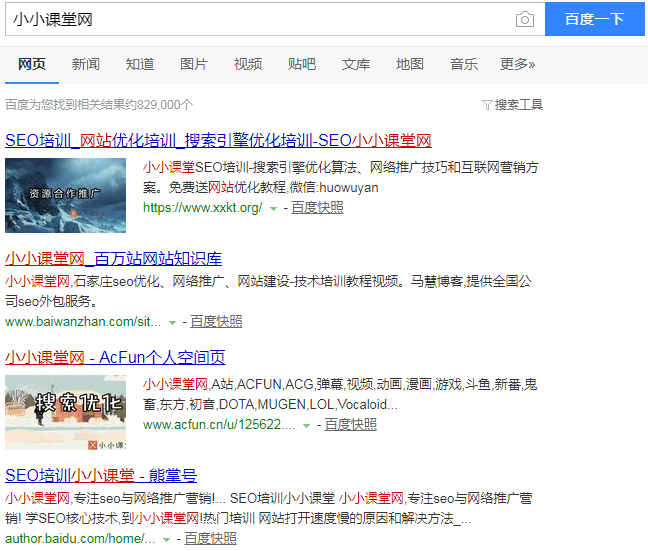This screenshot has width=648, height=551.
Task: Expand the 更多» tab options
Action: (x=517, y=64)
